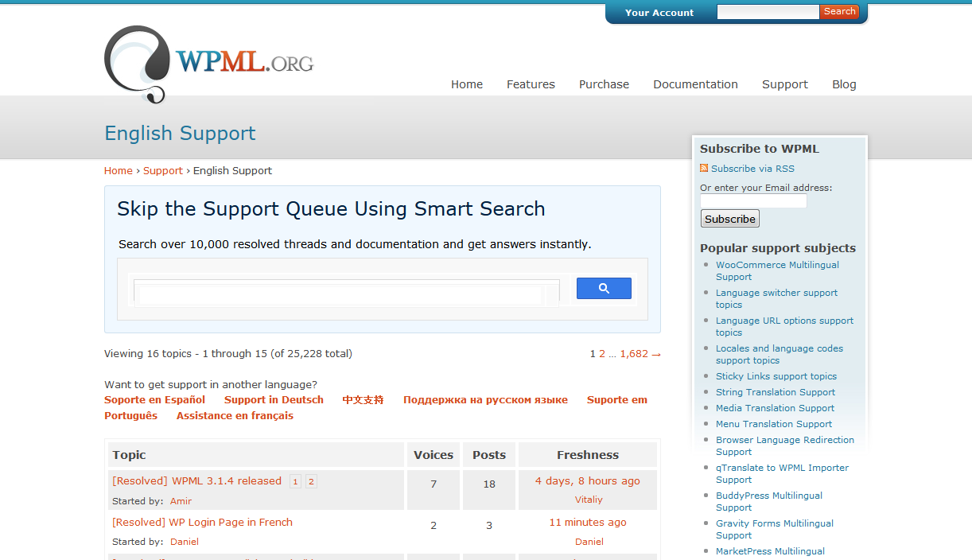Click the blue magnifier search button
This screenshot has height=560, width=972.
click(x=604, y=289)
